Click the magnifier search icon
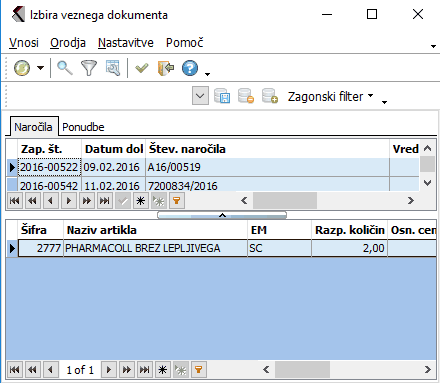This screenshot has height=383, width=440. [x=65, y=68]
